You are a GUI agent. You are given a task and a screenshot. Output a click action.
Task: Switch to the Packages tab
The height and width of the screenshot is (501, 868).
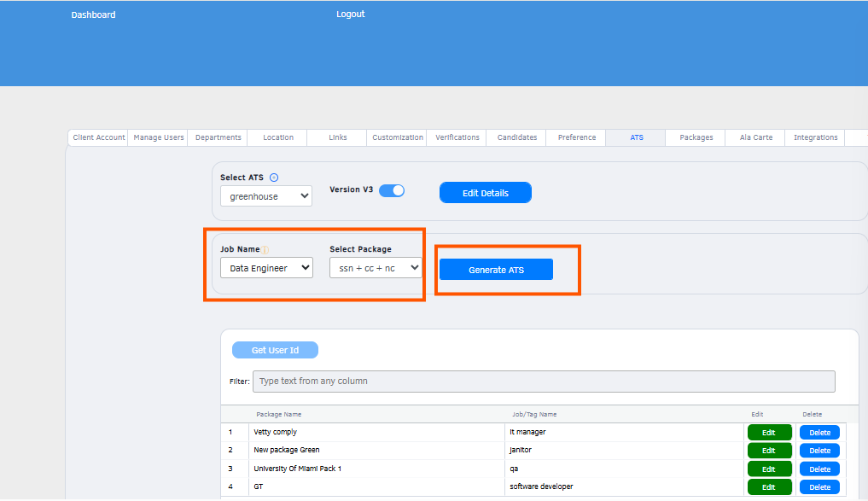coord(696,137)
